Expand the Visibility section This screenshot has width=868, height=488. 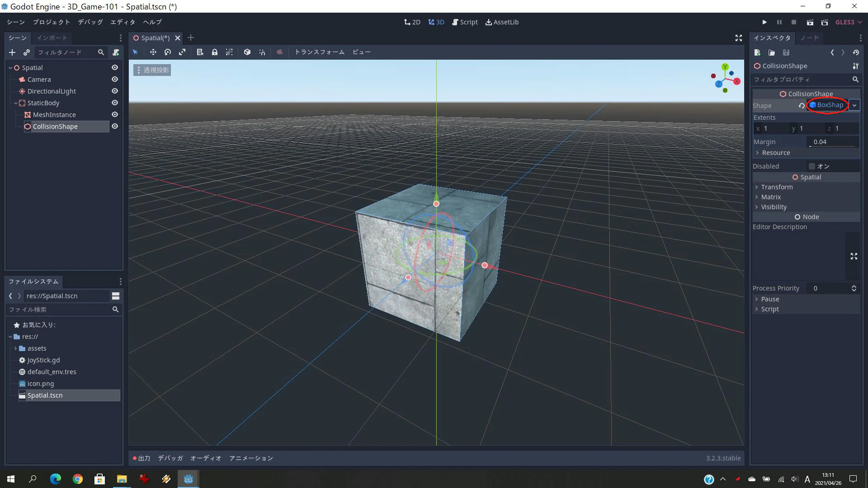coord(807,207)
